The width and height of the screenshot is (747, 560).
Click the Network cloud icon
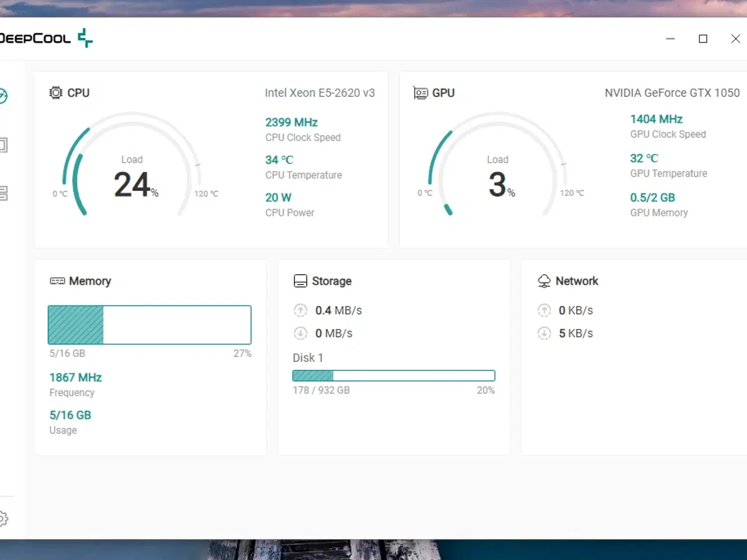[x=544, y=281]
